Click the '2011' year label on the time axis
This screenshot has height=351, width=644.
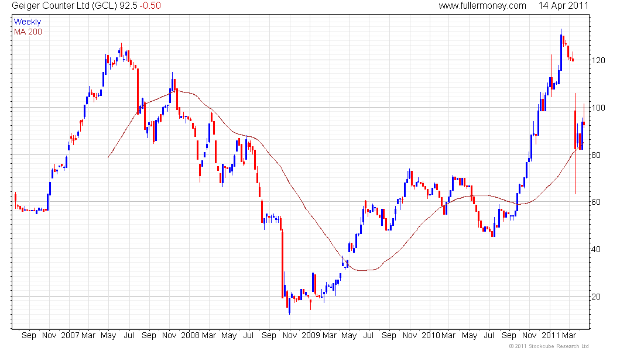tap(551, 335)
